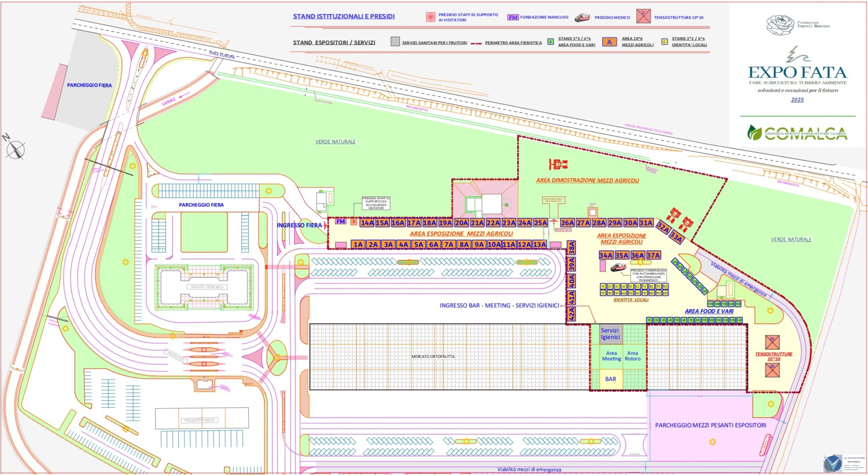The image size is (868, 476).
Task: Click the purple FM box in legend
Action: 513,17
